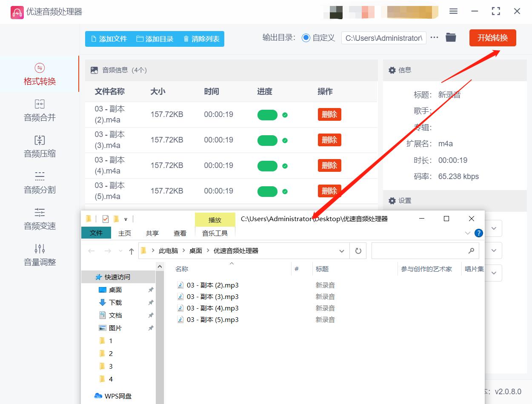Toggle the checkbox icon in Explorer's quick access toolbar
The height and width of the screenshot is (404, 532).
pos(104,218)
